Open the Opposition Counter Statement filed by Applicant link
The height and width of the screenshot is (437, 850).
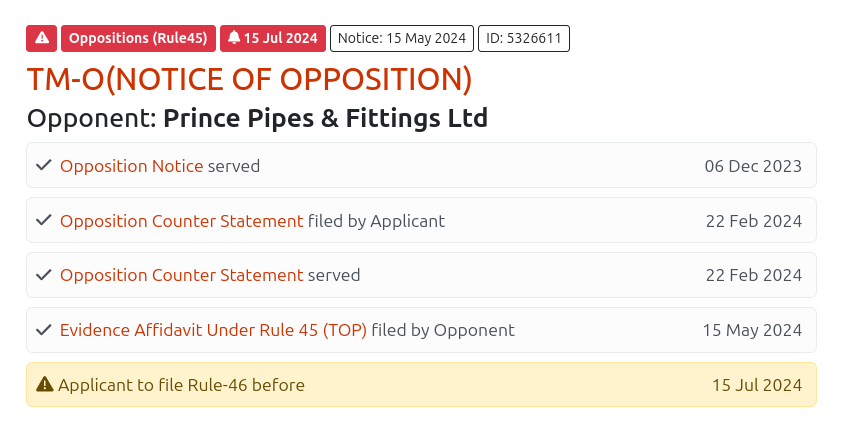click(181, 221)
